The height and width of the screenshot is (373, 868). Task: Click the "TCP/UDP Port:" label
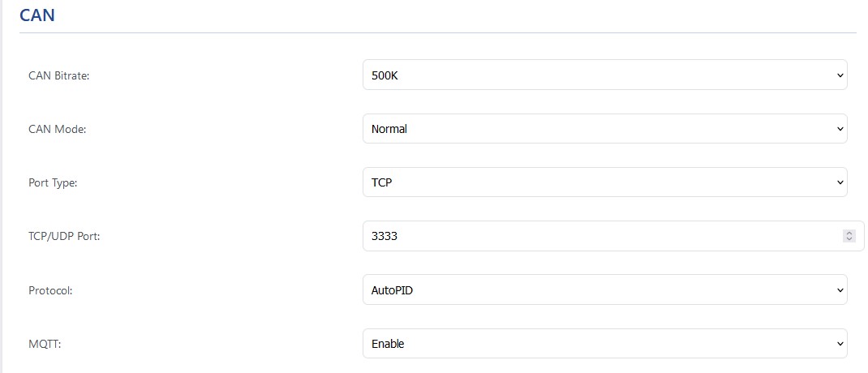tap(63, 236)
